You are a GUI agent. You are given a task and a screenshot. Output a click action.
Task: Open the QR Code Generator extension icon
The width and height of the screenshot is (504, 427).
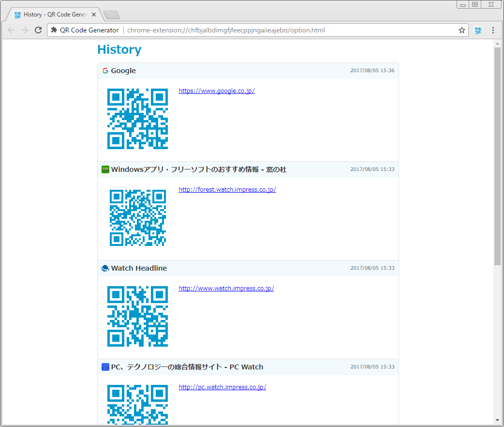tap(478, 30)
